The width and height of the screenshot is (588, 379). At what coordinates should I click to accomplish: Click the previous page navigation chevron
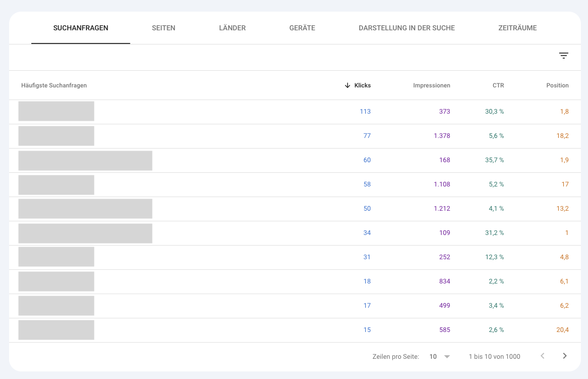pyautogui.click(x=543, y=356)
